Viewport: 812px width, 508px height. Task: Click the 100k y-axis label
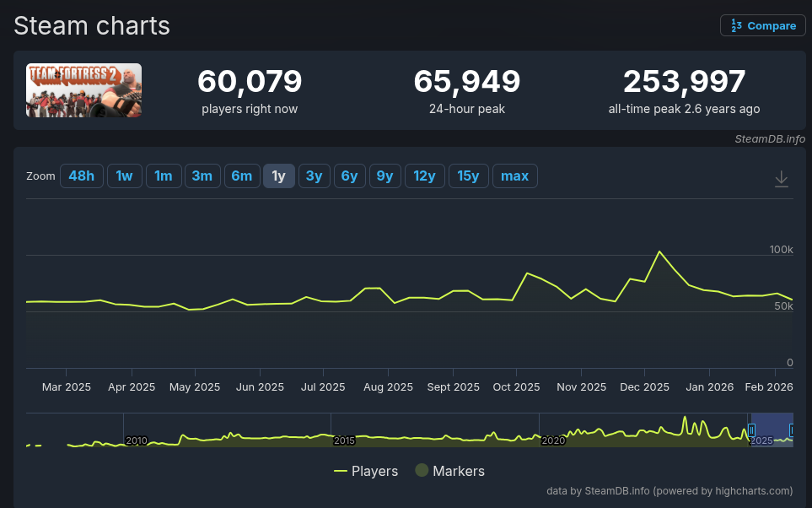[781, 249]
